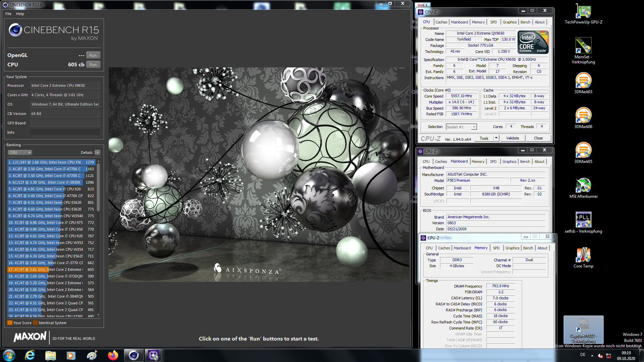Screen dimensions: 644x362
Task: Click Close button in CPU-Z
Action: (x=538, y=138)
